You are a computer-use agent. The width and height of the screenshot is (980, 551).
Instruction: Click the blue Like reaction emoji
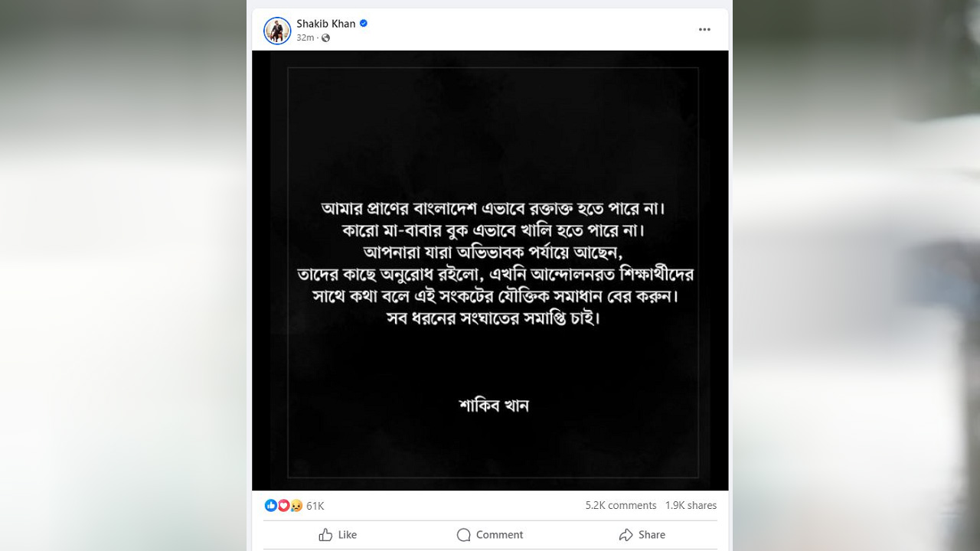point(270,505)
